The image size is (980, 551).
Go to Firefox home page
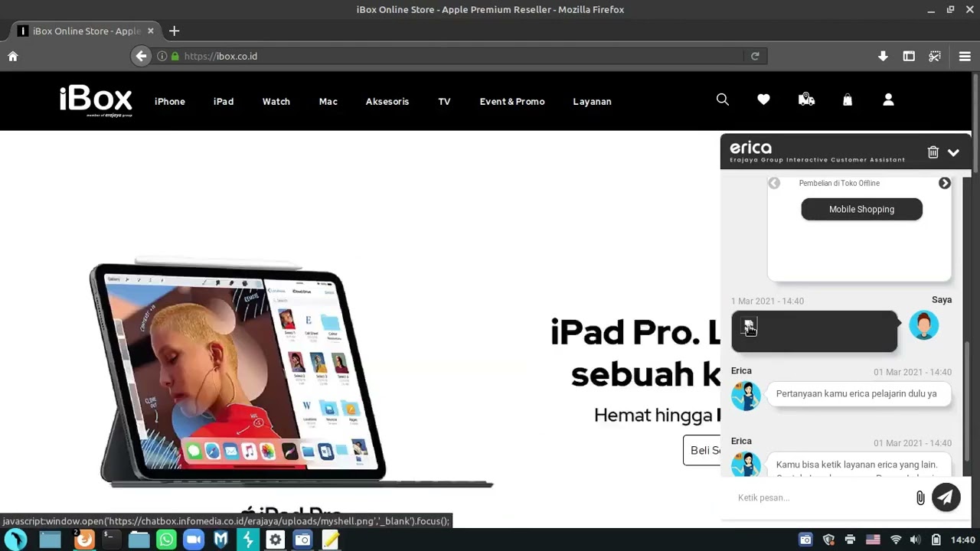[x=13, y=56]
